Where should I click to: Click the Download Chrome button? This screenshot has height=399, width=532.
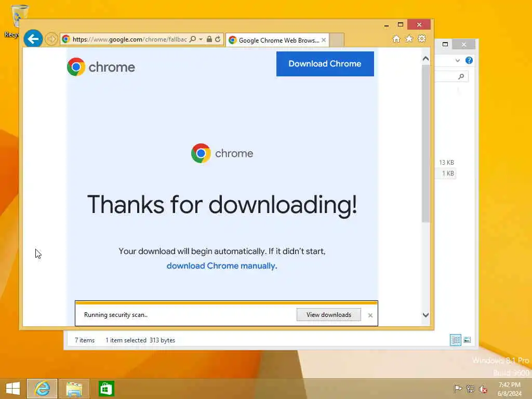pyautogui.click(x=325, y=64)
